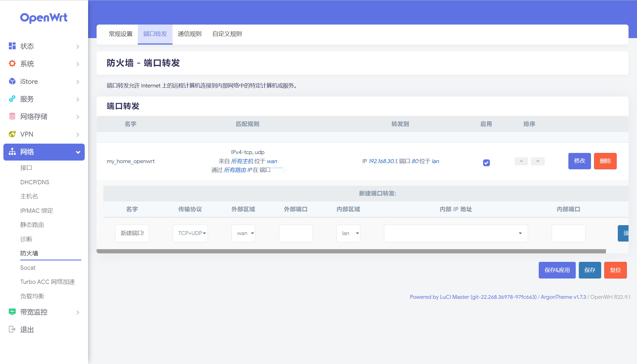Click the 添加 add button

(623, 233)
